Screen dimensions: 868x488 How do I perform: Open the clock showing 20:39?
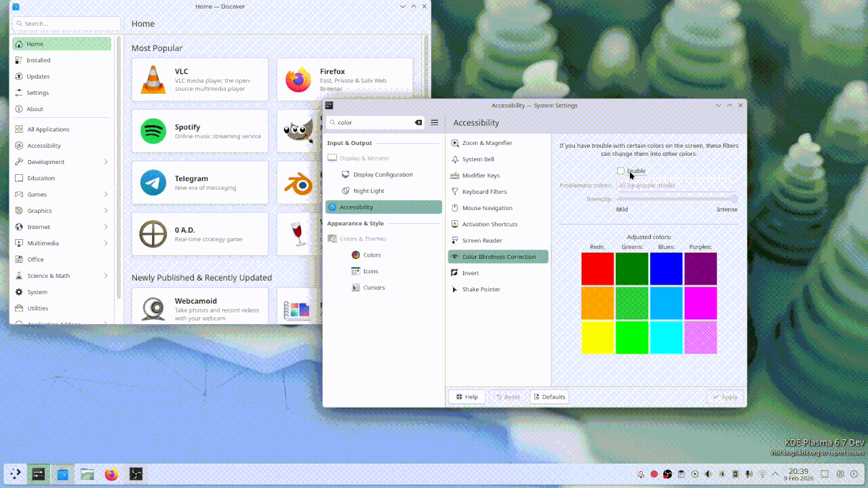[x=798, y=474]
